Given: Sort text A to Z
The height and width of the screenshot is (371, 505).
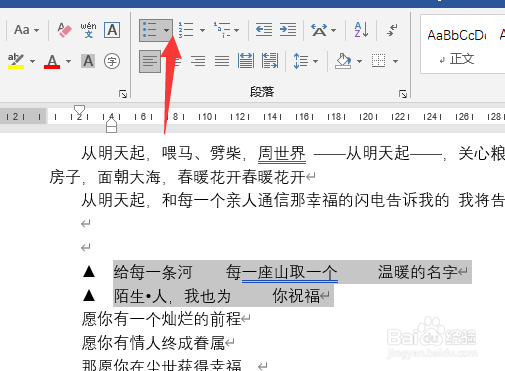Looking at the screenshot, I should click(361, 30).
